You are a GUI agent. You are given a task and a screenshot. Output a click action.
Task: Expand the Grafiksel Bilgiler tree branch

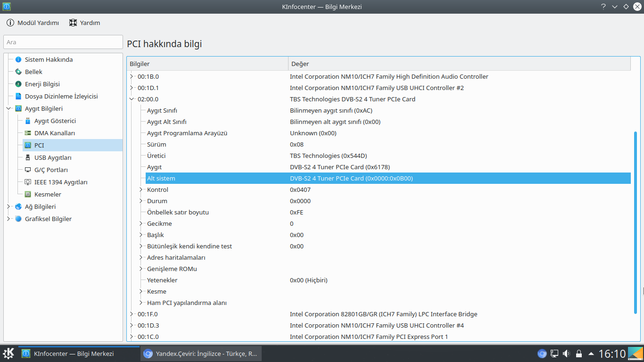pyautogui.click(x=8, y=219)
